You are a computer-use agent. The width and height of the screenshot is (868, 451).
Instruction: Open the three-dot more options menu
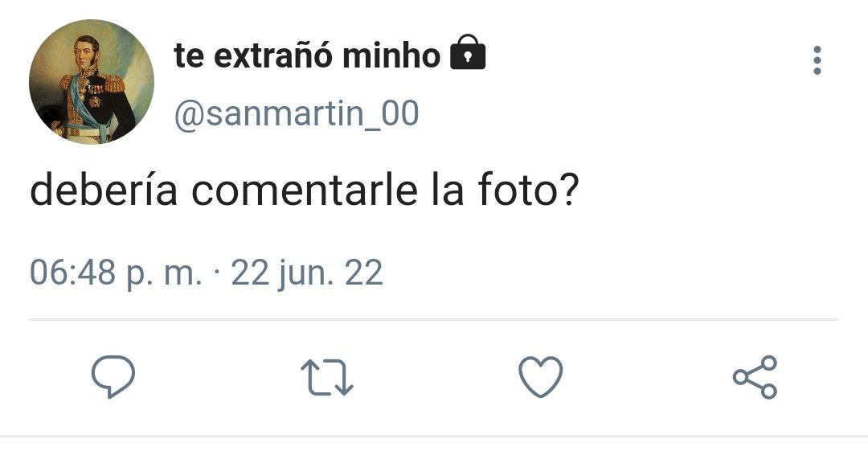coord(817,60)
